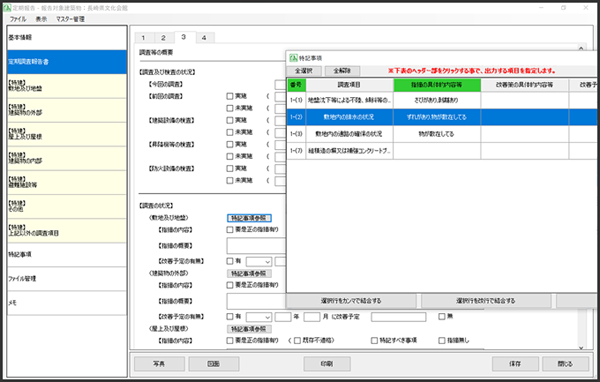This screenshot has width=600, height=382.
Task: Check 特記すべき事項 under 屋上及び屋根
Action: (374, 340)
